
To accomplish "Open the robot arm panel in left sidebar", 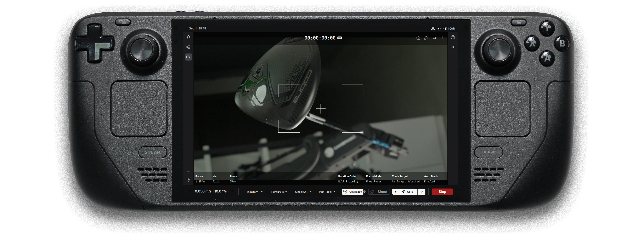I will [x=188, y=37].
